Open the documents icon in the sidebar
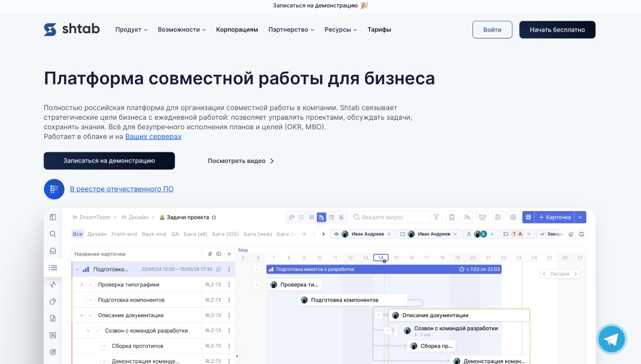The height and width of the screenshot is (364, 641). (x=53, y=318)
